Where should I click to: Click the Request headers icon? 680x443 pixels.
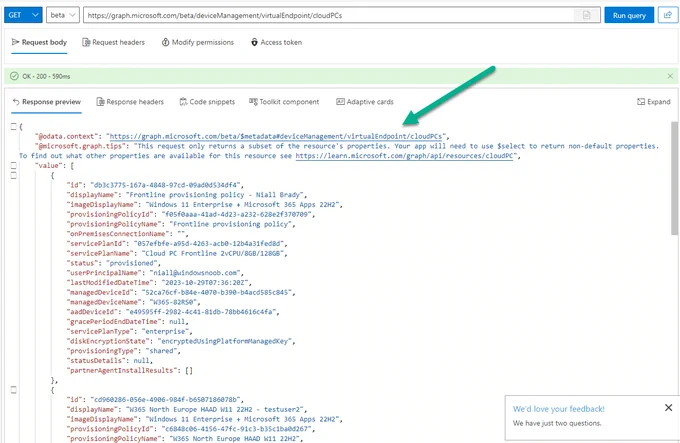coord(86,42)
